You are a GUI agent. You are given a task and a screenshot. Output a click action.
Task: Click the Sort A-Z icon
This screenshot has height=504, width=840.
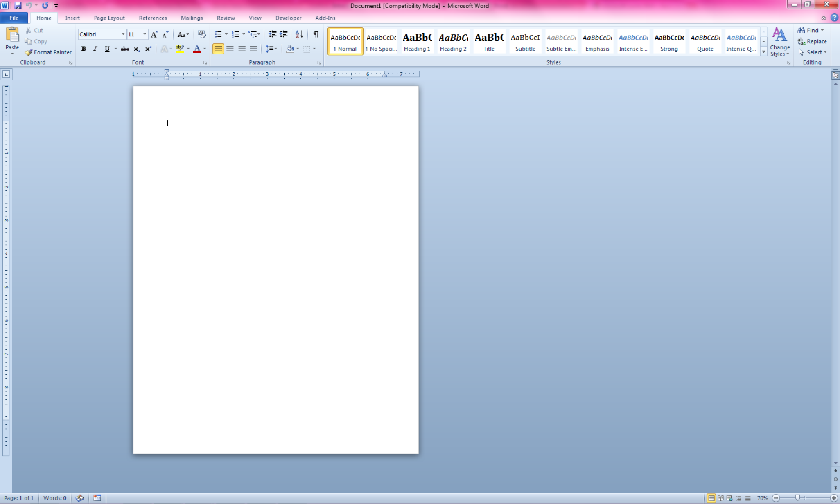pyautogui.click(x=299, y=34)
